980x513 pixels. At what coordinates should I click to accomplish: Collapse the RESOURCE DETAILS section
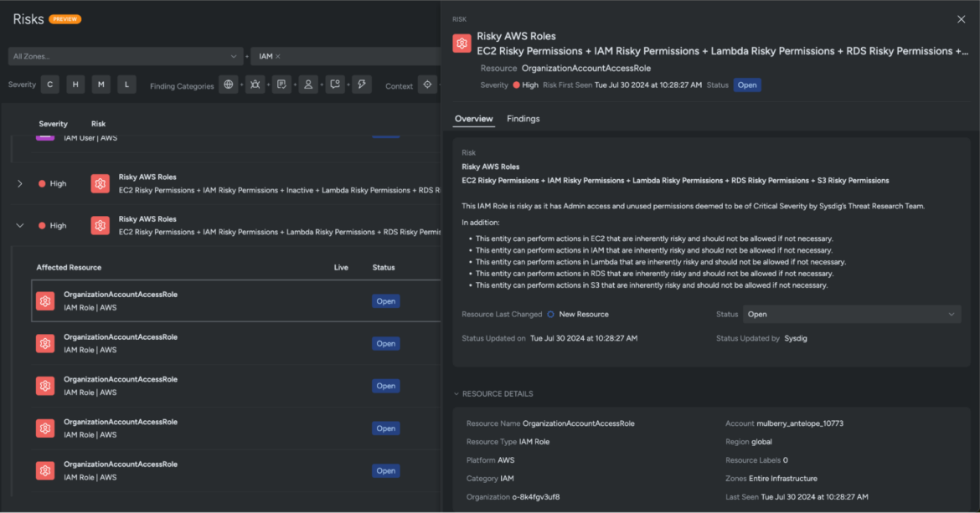coord(456,394)
